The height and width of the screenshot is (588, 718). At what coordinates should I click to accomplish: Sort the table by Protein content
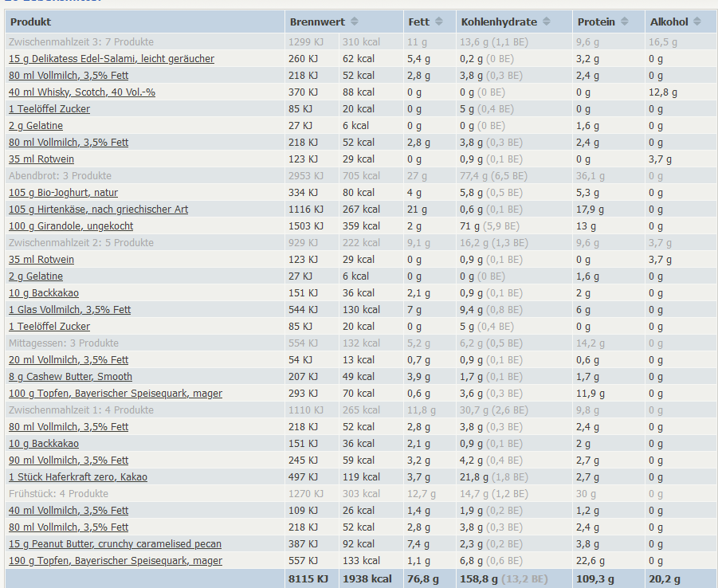(x=625, y=21)
